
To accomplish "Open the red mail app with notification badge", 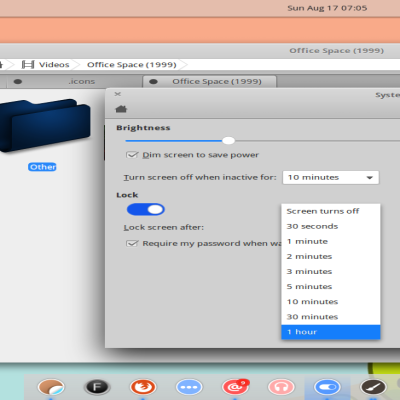I will 235,387.
